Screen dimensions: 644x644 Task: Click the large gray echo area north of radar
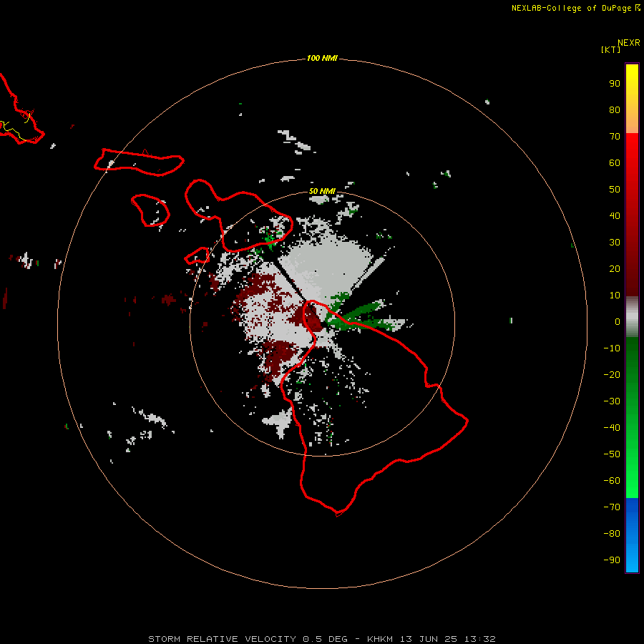pyautogui.click(x=326, y=268)
